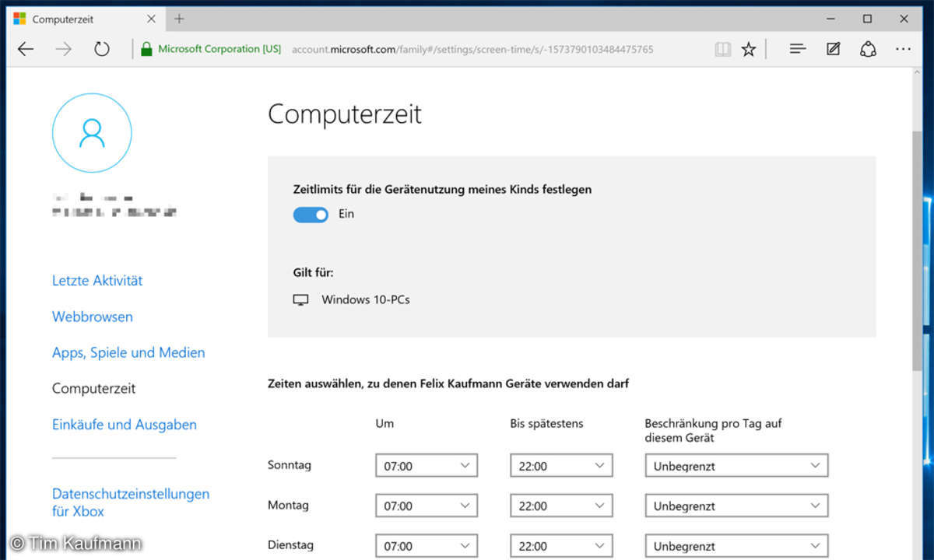Screen dimensions: 934x560
Task: Open the Letzte Aktivität link
Action: (97, 281)
